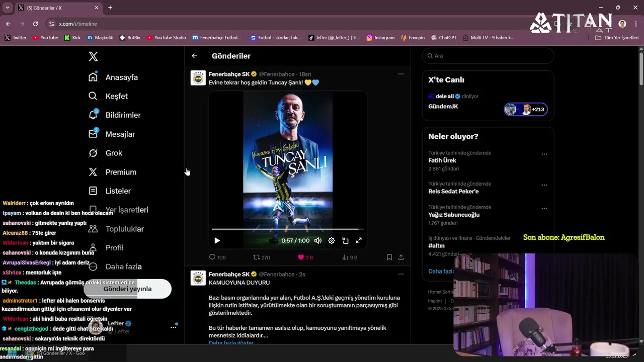Open Premium from the sidebar
Image resolution: width=644 pixels, height=362 pixels.
tap(113, 172)
